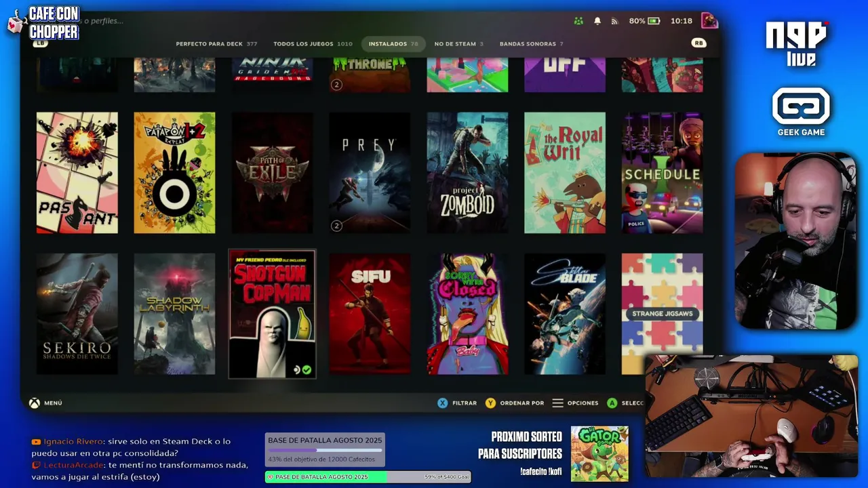The width and height of the screenshot is (868, 488).
Task: Click the chat username LecturaArcade
Action: click(73, 465)
